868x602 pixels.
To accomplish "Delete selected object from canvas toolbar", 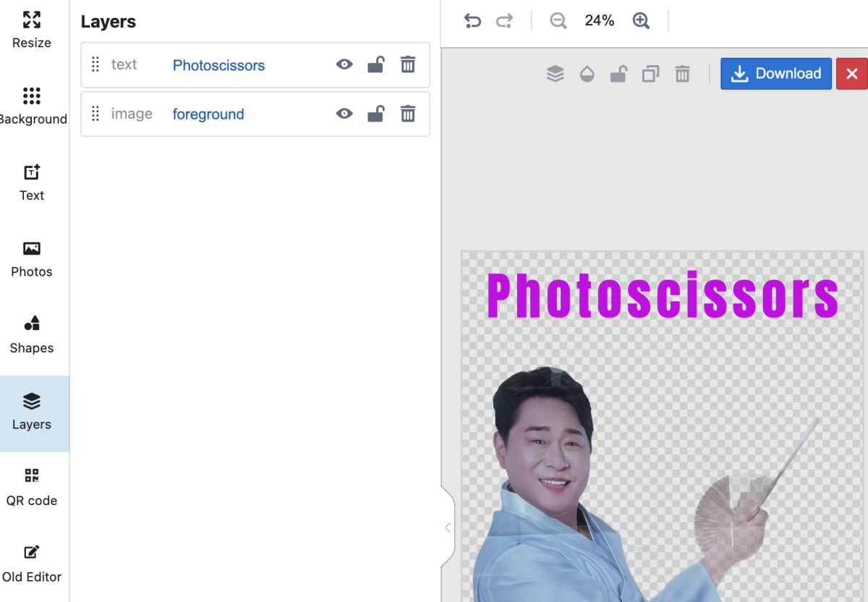I will [682, 74].
